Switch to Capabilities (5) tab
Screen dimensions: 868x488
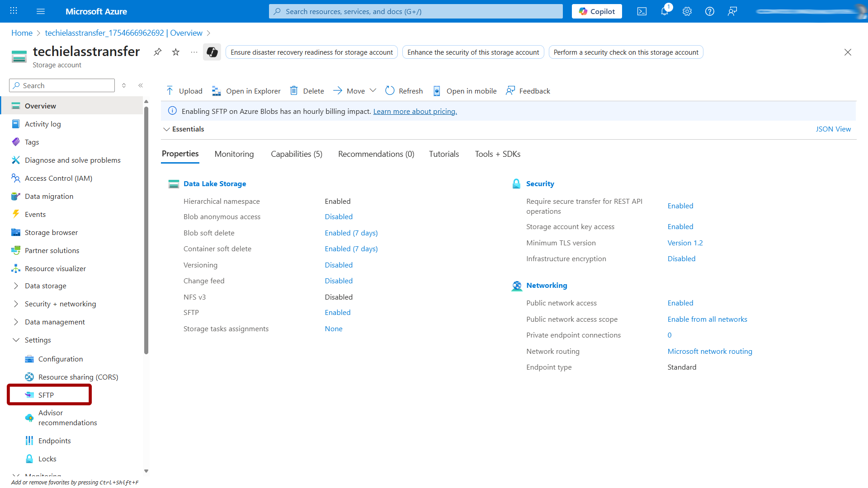click(x=297, y=154)
